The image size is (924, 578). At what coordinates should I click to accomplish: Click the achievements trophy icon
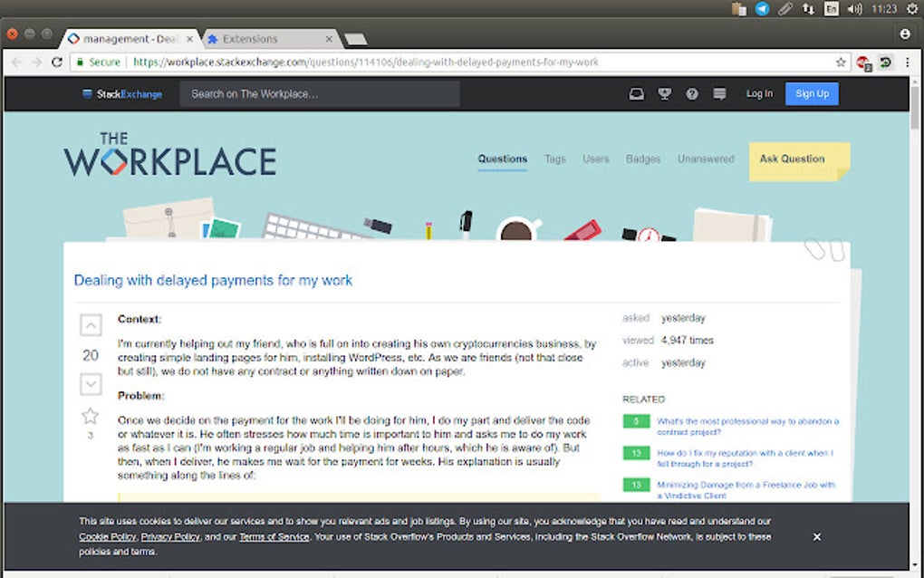pos(664,93)
